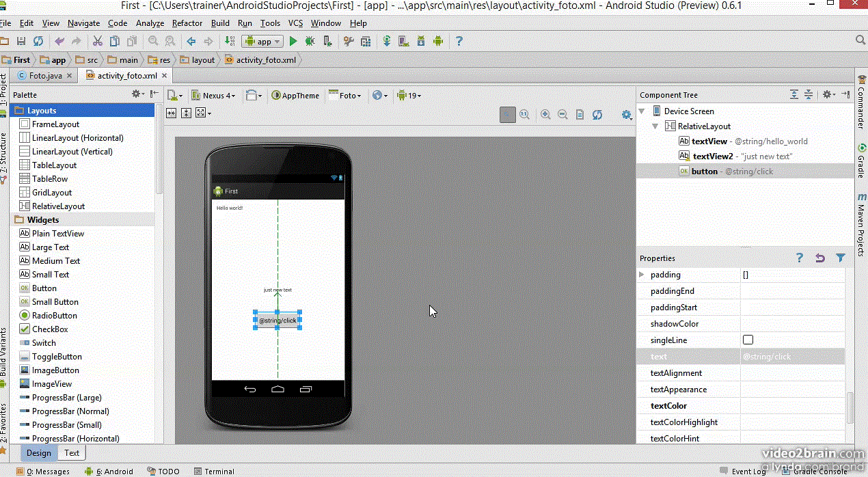868x477 pixels.
Task: Click the textColor property value field
Action: click(792, 405)
